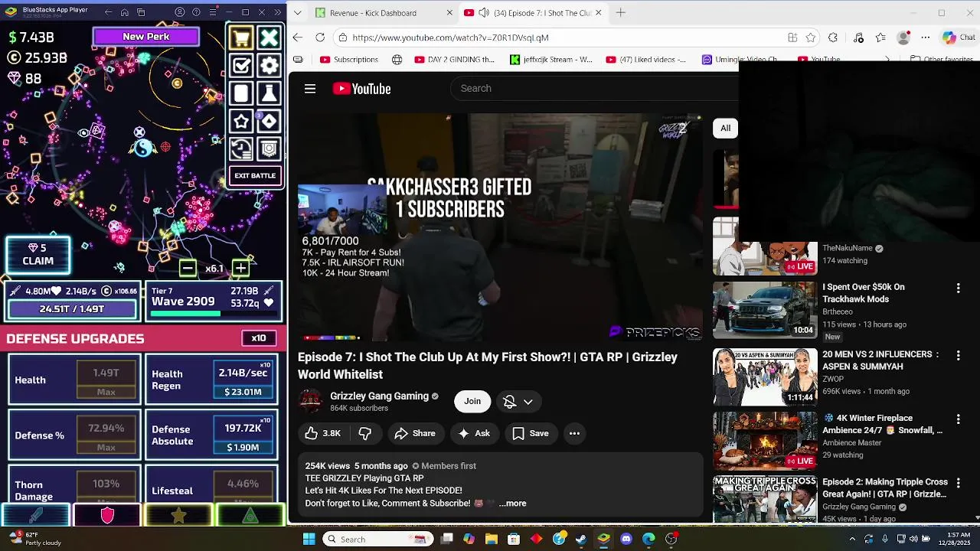The width and height of the screenshot is (980, 551).
Task: Open the guild banner icon
Action: [269, 148]
